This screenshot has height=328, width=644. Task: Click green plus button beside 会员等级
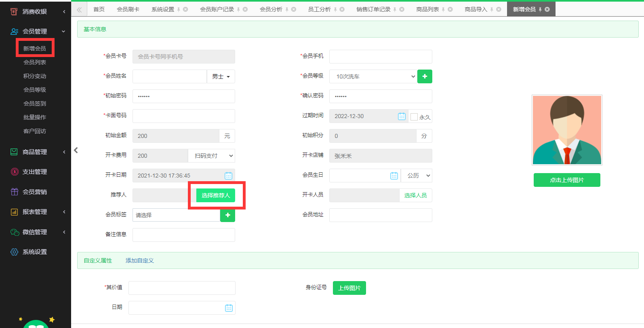(x=425, y=76)
